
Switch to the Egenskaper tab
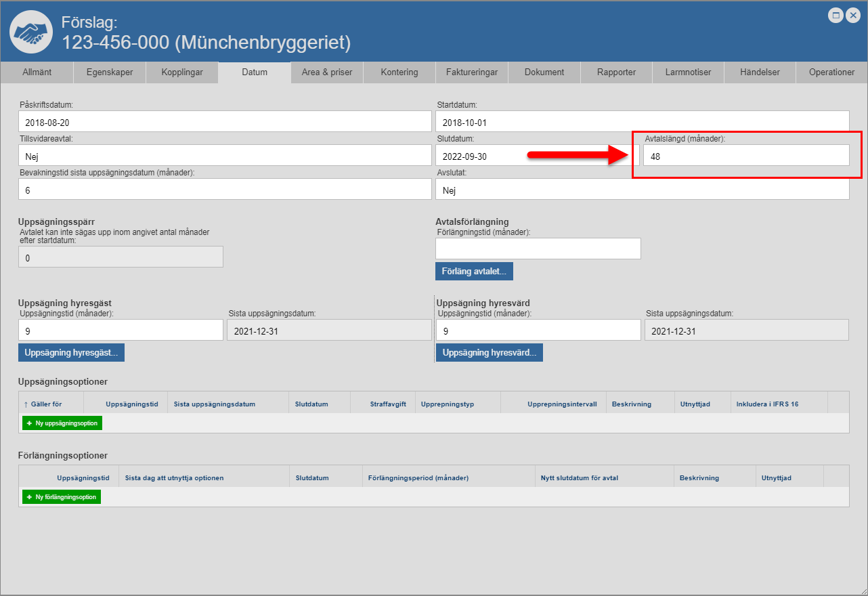[109, 72]
